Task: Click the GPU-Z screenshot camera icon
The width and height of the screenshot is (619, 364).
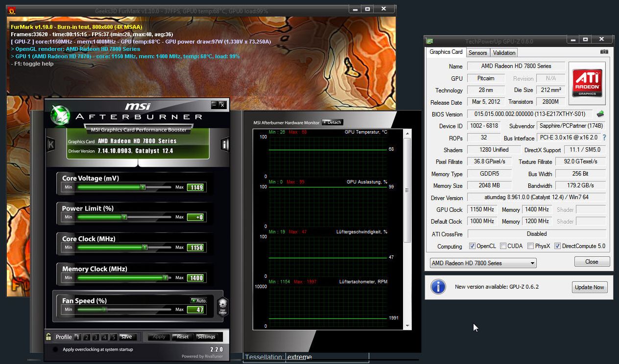Action: coord(604,52)
